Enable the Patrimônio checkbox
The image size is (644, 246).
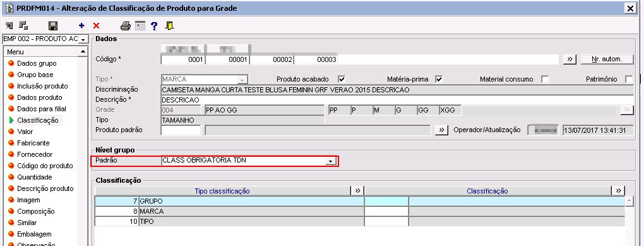[629, 79]
